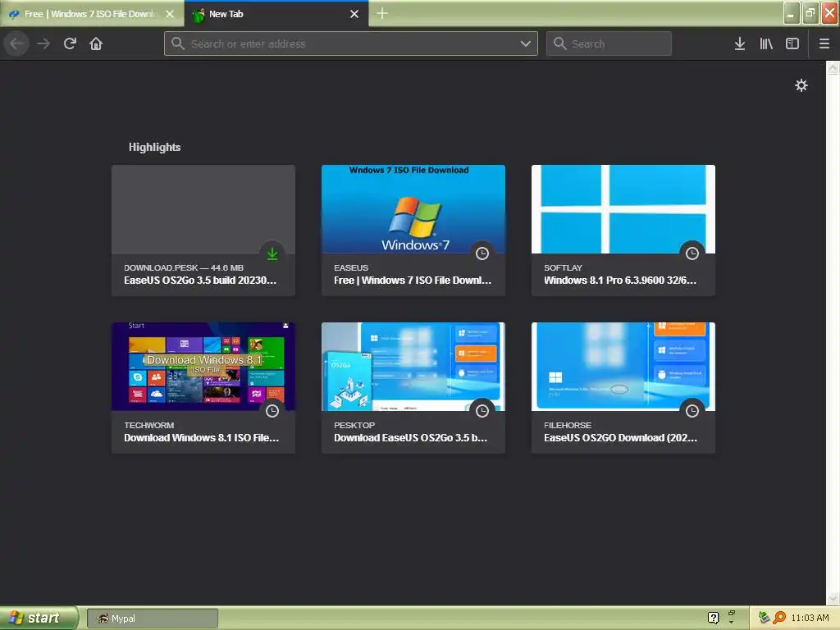Viewport: 840px width, 630px height.
Task: Reload the current page
Action: [70, 43]
